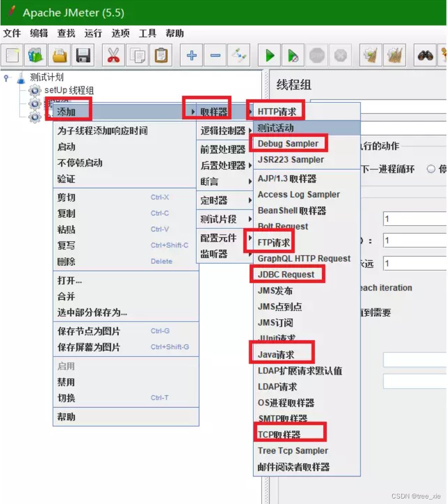Screen dimensions: 448x504
Task: Choose TCP取样器
Action: [x=307, y=435]
